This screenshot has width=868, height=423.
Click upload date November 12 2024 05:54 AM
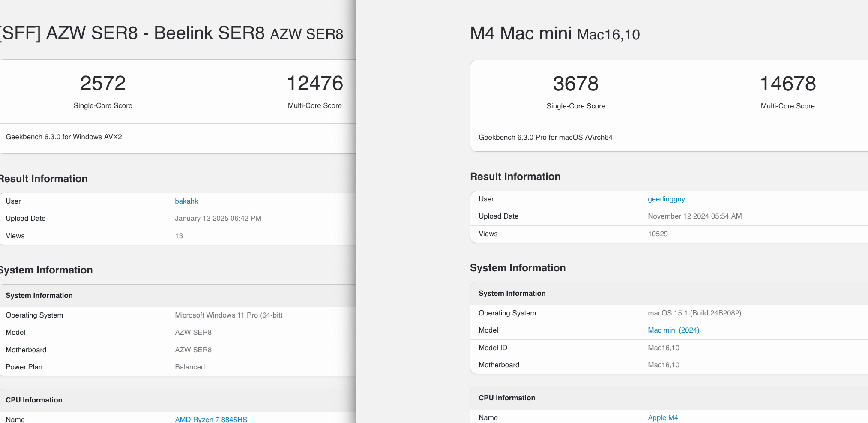tap(695, 216)
